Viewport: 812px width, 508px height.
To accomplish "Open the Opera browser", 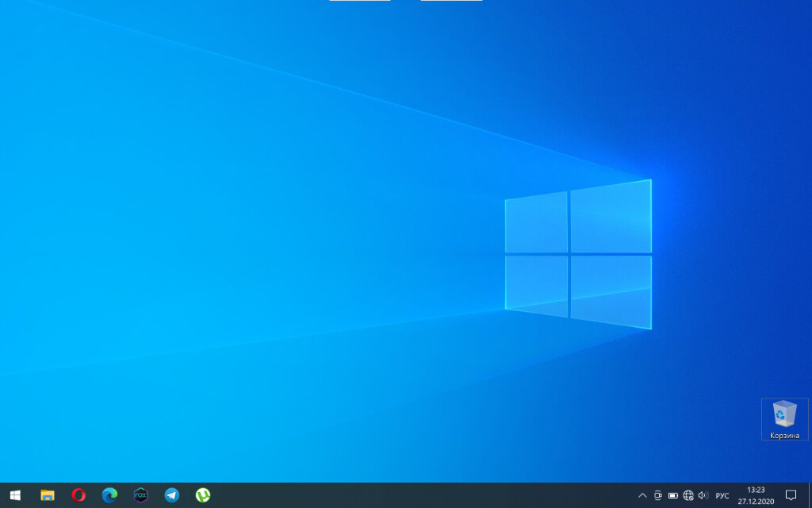I will [79, 495].
